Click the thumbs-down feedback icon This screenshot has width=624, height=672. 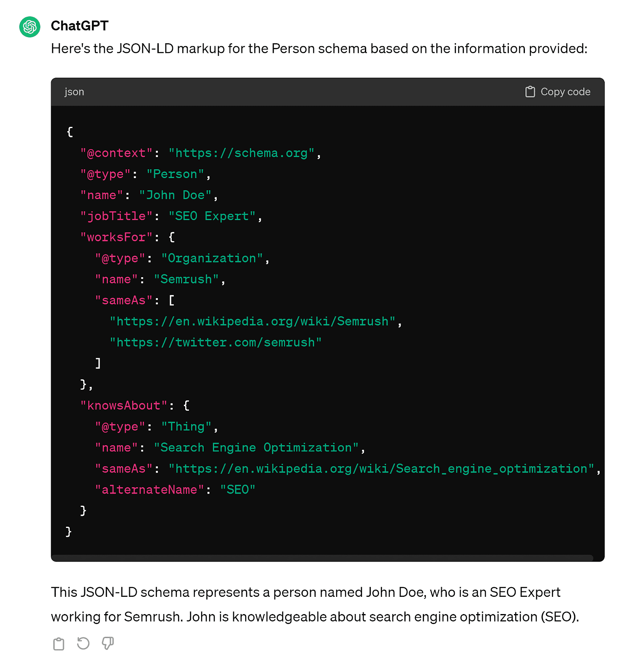pos(107,643)
